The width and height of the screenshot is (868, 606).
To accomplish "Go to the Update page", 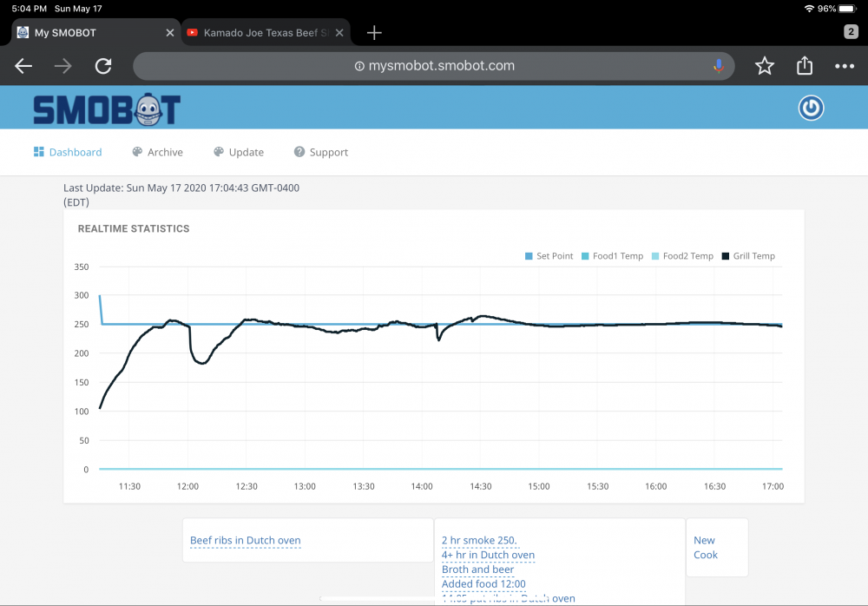I will click(239, 152).
